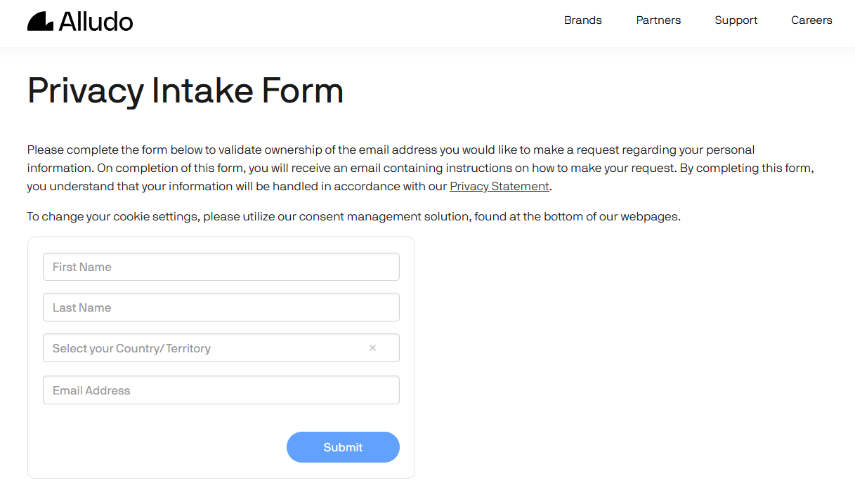
Task: Open the Select your Country/Territory dropdown
Action: 221,348
